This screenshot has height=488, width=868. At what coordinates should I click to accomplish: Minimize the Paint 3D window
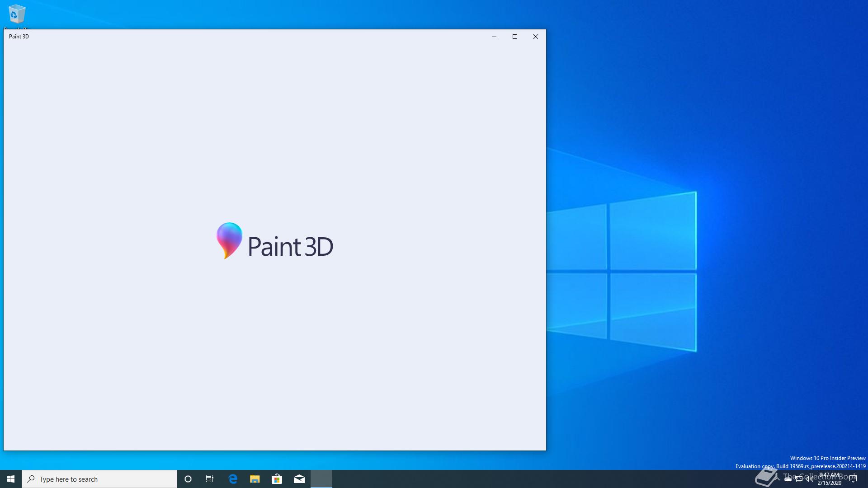(x=494, y=37)
